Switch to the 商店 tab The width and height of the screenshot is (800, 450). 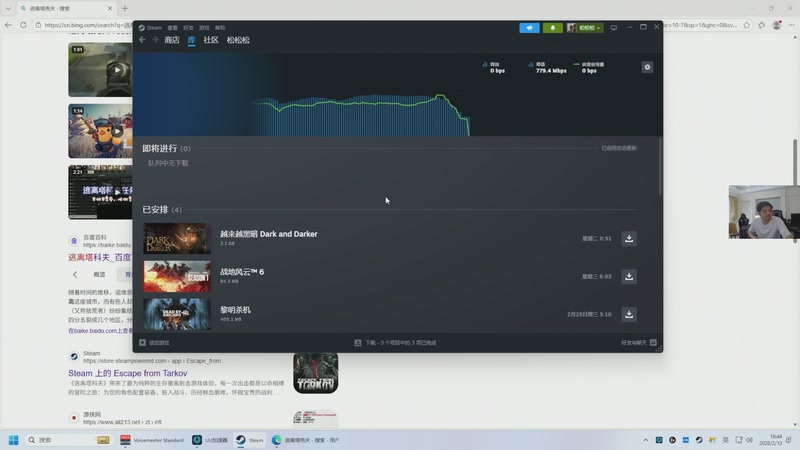tap(172, 40)
